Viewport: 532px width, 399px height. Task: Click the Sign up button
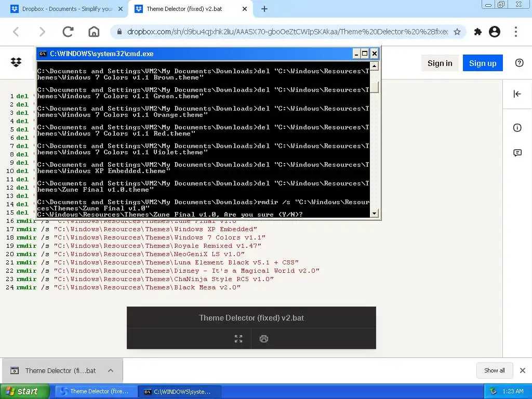[x=483, y=63]
